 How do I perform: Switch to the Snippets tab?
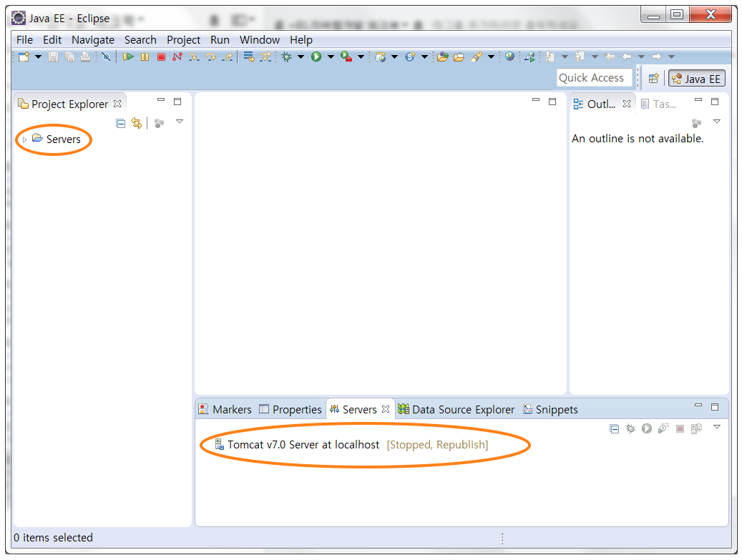(550, 409)
